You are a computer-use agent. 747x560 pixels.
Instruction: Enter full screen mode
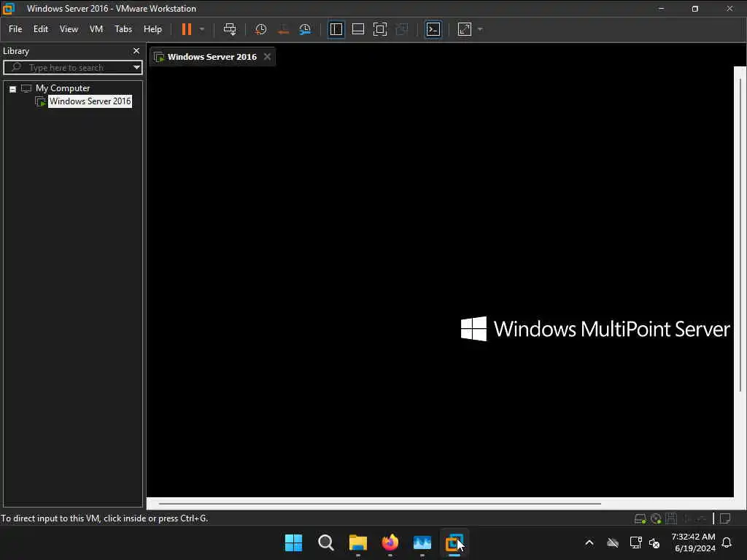click(x=379, y=29)
